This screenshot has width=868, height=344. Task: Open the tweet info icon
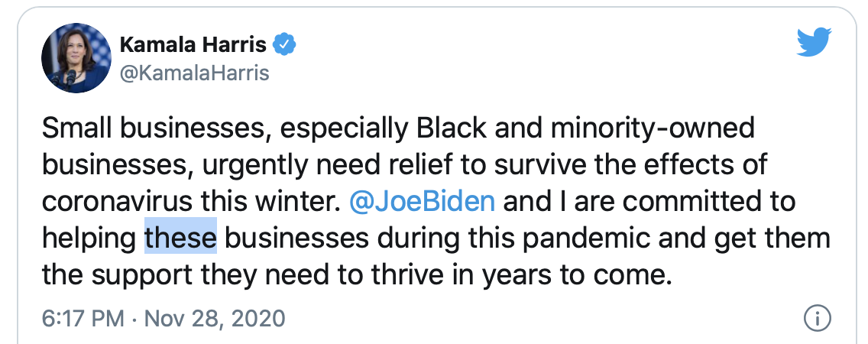coord(817,319)
